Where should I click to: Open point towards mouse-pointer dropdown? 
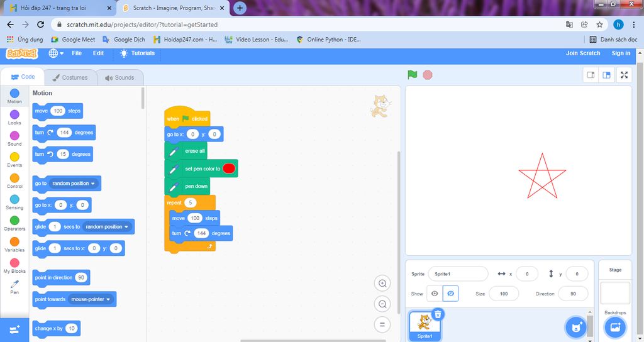click(91, 299)
